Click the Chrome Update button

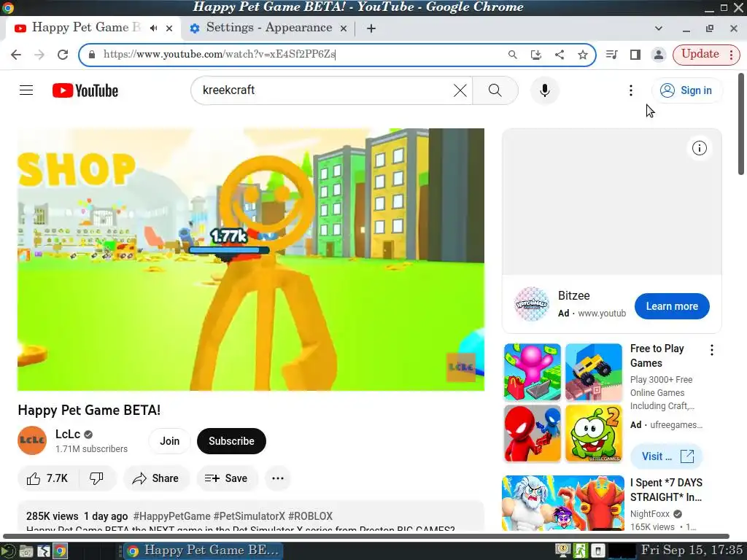[700, 54]
